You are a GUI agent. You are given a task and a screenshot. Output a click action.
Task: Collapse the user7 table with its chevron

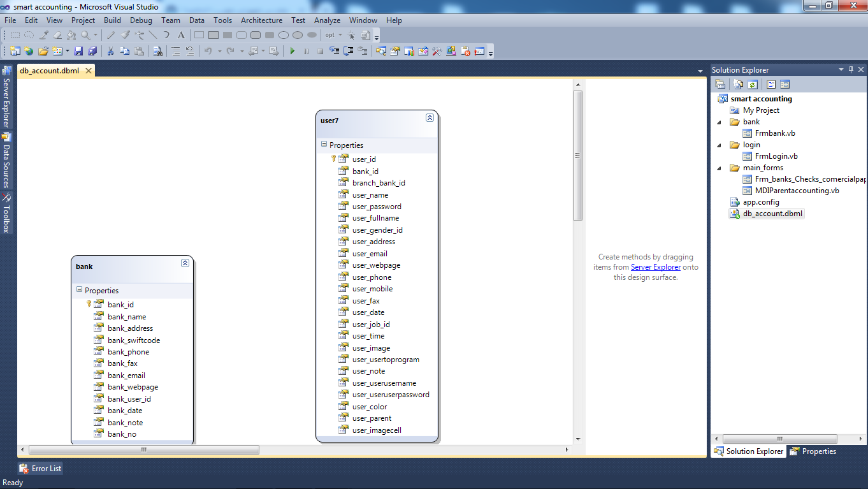pos(430,118)
